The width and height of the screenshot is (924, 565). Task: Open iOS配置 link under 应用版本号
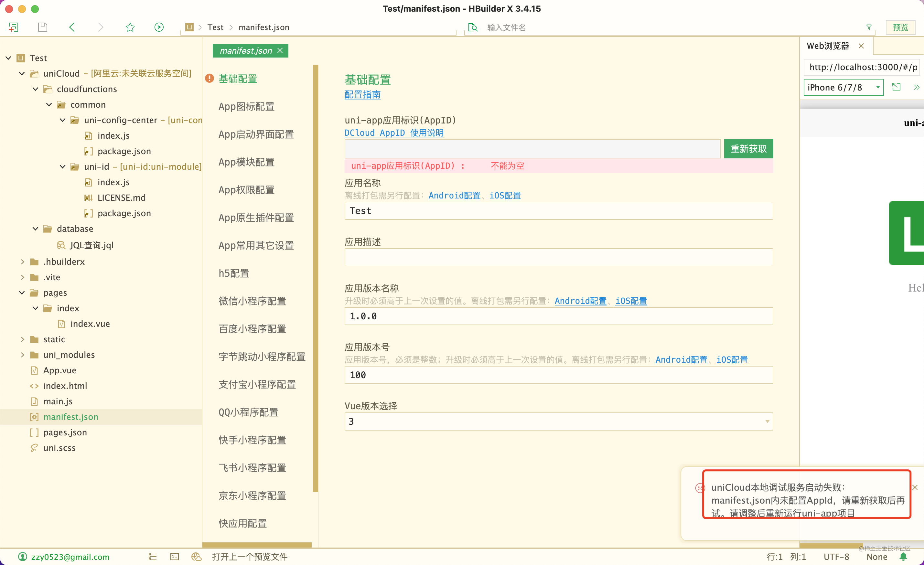point(732,359)
